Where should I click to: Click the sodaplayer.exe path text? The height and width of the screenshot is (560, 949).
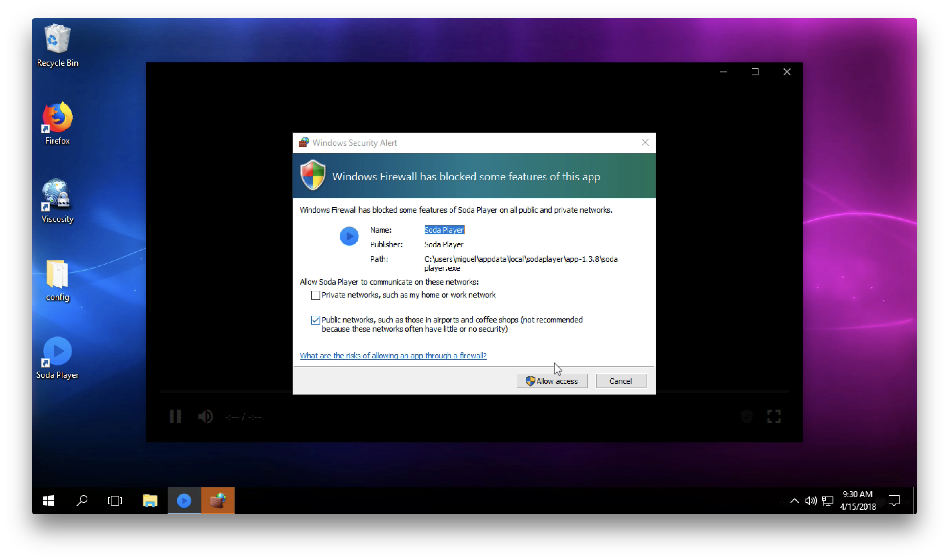521,263
